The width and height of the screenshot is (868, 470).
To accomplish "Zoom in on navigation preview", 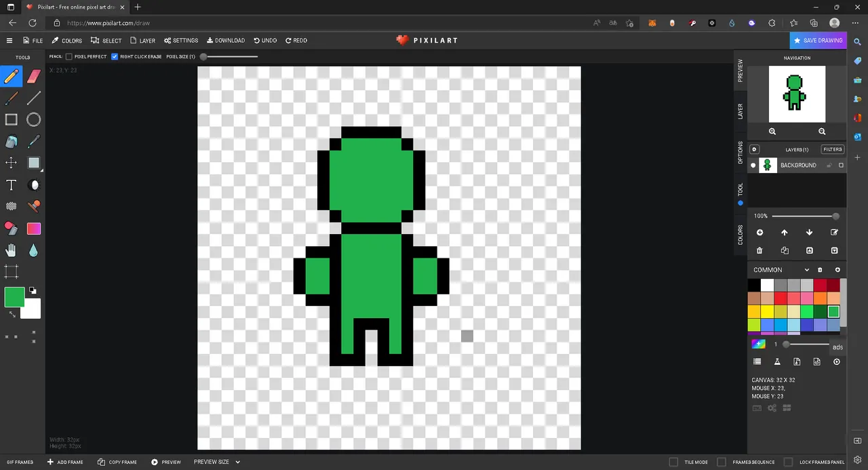I will click(772, 132).
